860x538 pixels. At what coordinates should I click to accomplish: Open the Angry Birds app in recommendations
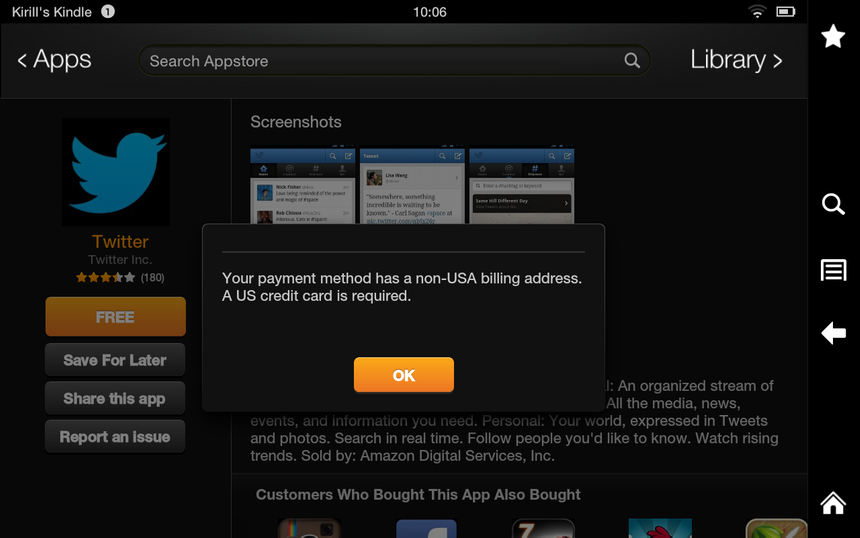click(x=660, y=528)
